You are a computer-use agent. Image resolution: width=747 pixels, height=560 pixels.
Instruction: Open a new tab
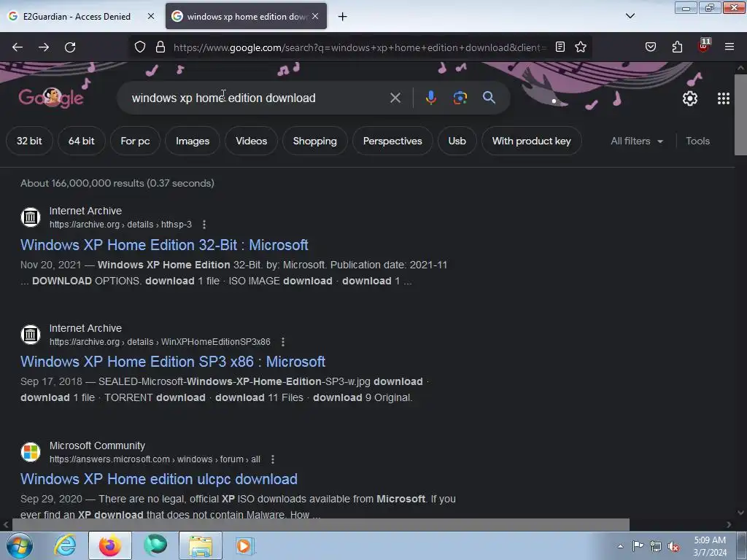pyautogui.click(x=343, y=17)
